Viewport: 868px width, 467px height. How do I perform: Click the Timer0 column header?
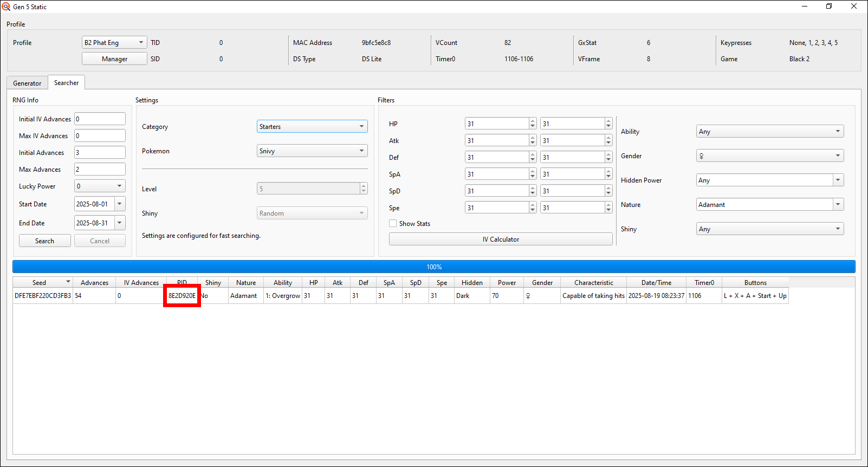[x=704, y=282]
